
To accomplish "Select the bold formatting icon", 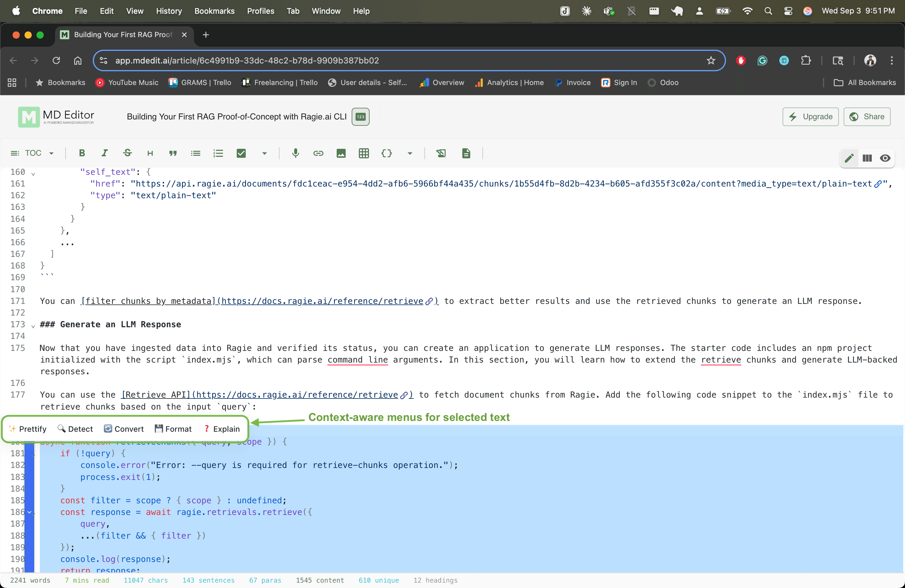I will coord(82,153).
